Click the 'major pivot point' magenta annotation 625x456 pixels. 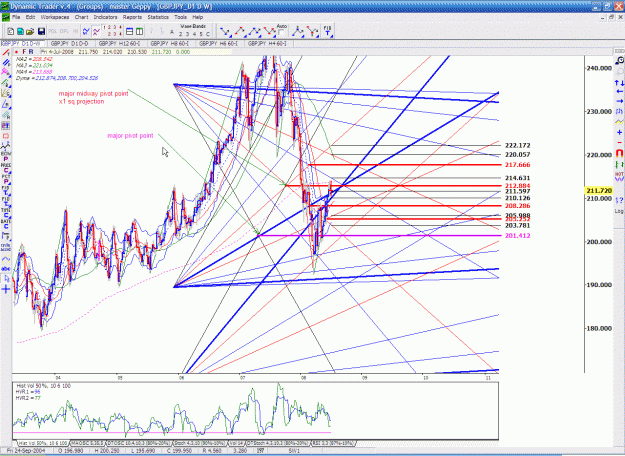point(130,136)
